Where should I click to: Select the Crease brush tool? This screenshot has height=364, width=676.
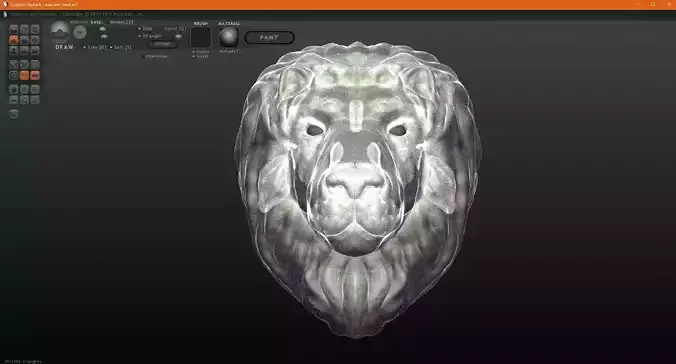[13, 29]
